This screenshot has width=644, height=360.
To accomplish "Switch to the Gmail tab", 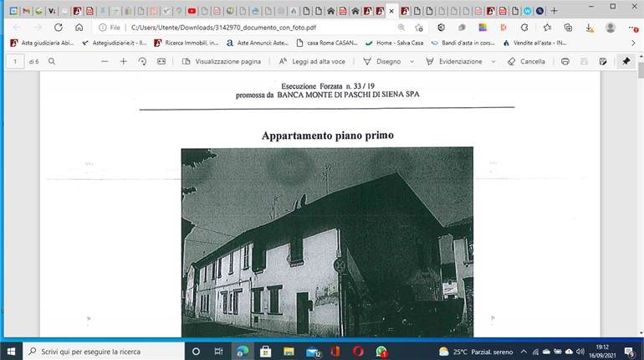I will coord(26,11).
